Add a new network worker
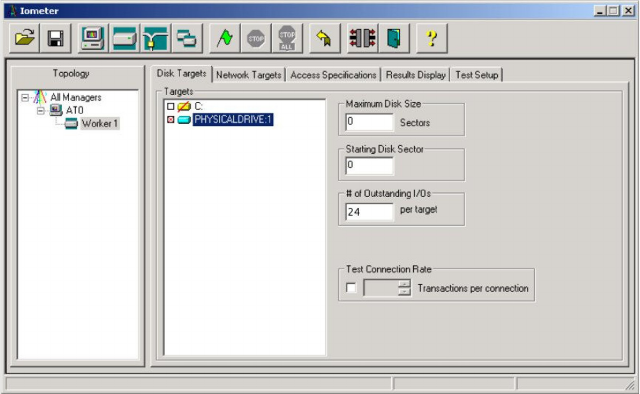640x394 pixels. pyautogui.click(x=156, y=38)
